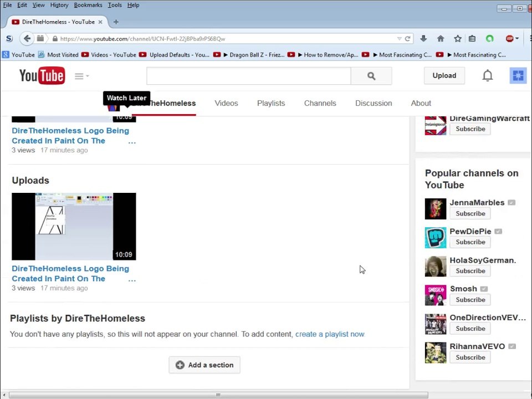Open the account avatar menu
Image resolution: width=532 pixels, height=399 pixels.
pyautogui.click(x=518, y=75)
